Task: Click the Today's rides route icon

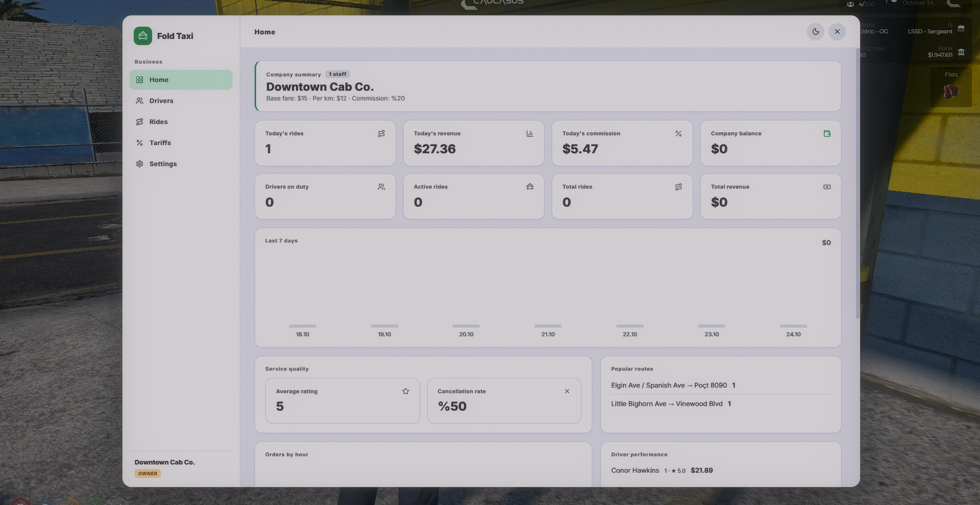Action: (381, 134)
